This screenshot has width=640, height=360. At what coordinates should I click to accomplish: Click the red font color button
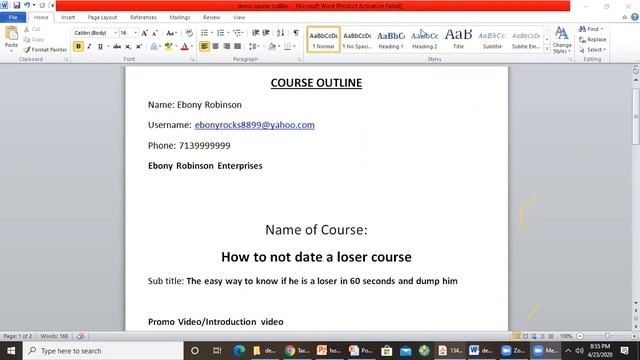pos(184,47)
